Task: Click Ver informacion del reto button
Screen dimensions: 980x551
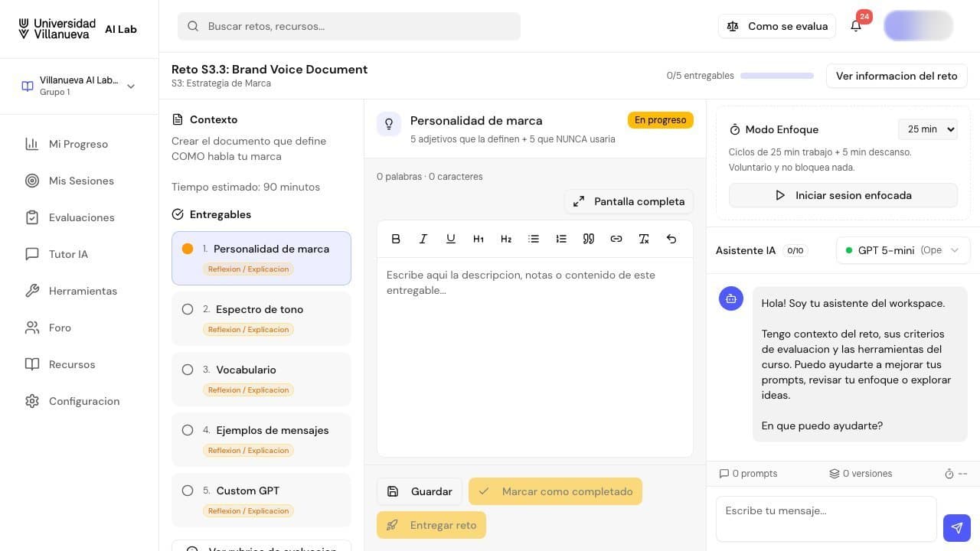Action: (x=897, y=76)
